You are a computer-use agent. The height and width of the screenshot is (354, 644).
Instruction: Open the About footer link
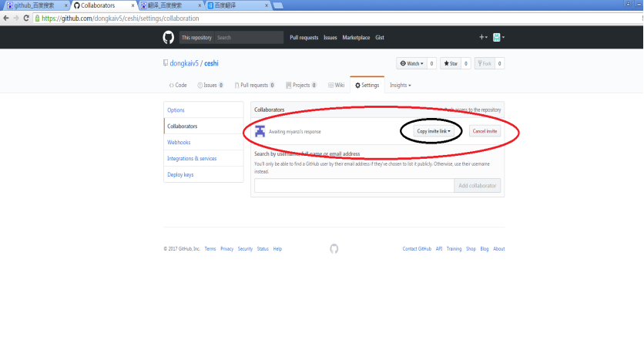[x=499, y=249]
